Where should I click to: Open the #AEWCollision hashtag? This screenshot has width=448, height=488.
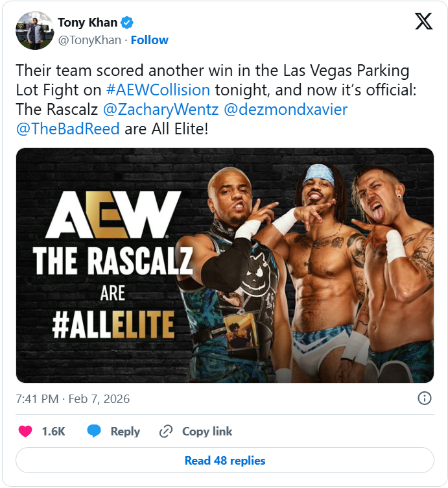pyautogui.click(x=158, y=90)
